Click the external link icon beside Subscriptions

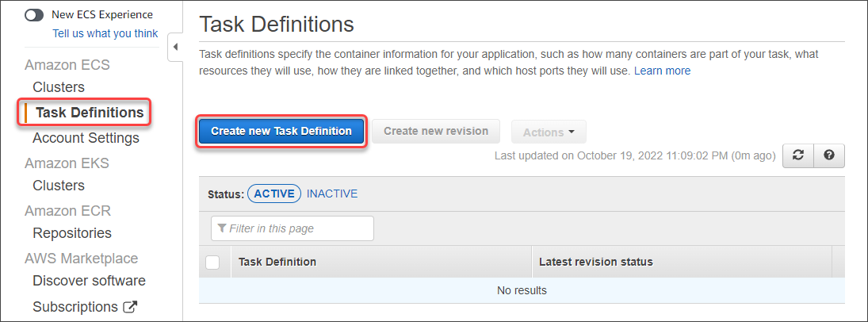pos(129,307)
